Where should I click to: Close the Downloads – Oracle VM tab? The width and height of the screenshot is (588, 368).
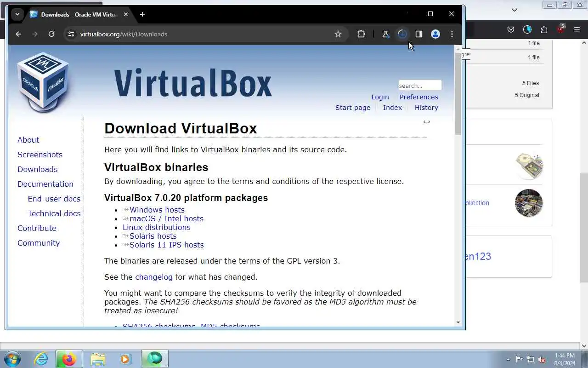point(126,14)
